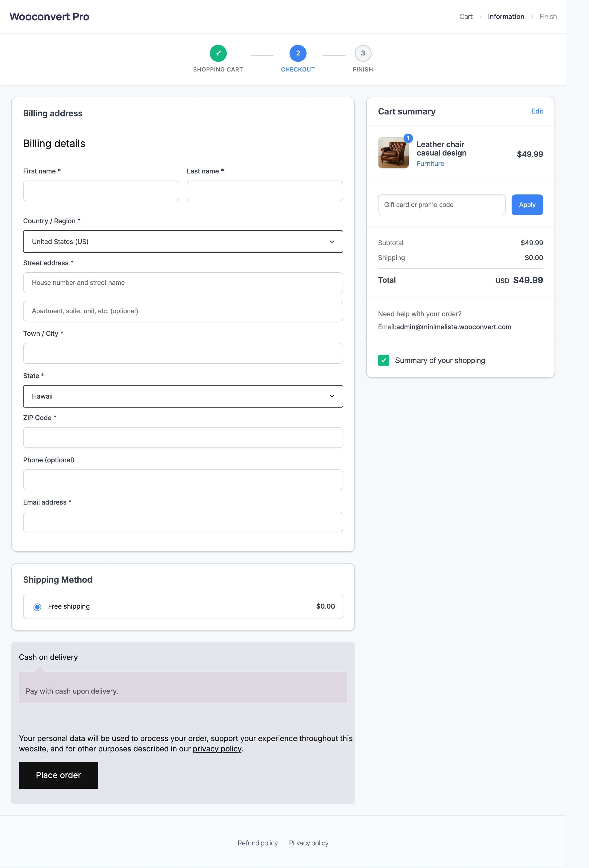Select the Free shipping radio button
This screenshot has height=868, width=589.
37,607
